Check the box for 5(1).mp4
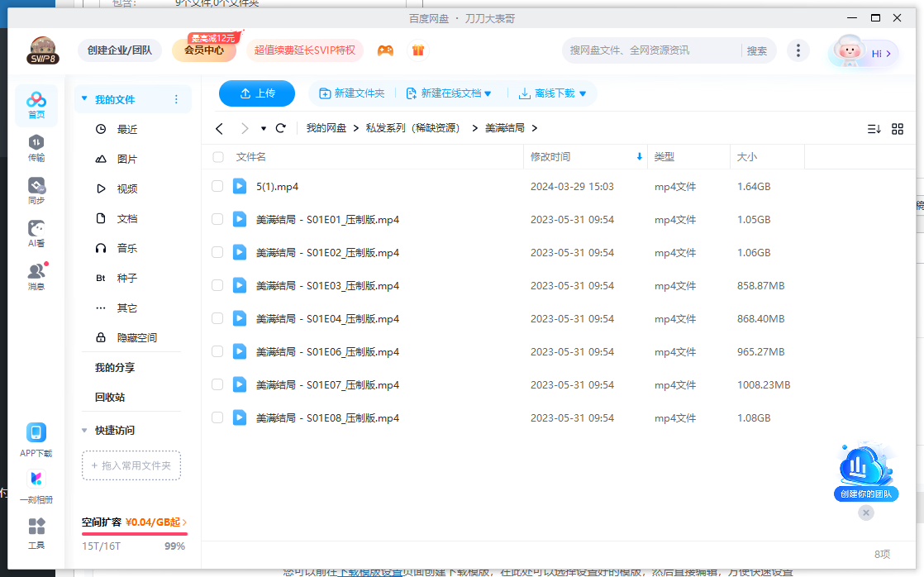Screen dimensions: 924x577 pyautogui.click(x=217, y=187)
